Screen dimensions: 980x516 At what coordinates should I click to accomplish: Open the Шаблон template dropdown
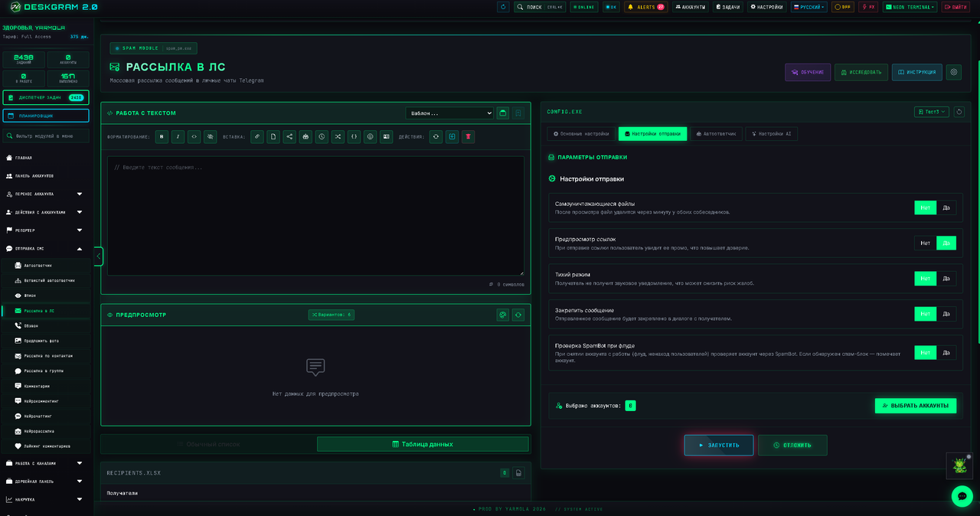tap(449, 113)
